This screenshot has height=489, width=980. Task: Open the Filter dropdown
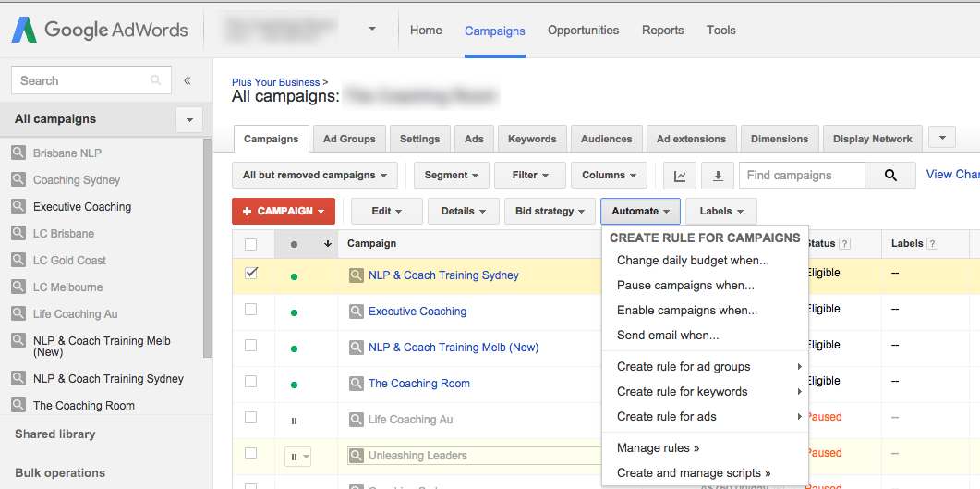pos(530,175)
